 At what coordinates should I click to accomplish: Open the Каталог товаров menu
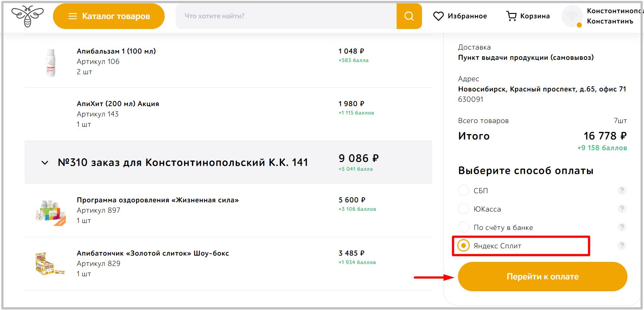[x=109, y=16]
